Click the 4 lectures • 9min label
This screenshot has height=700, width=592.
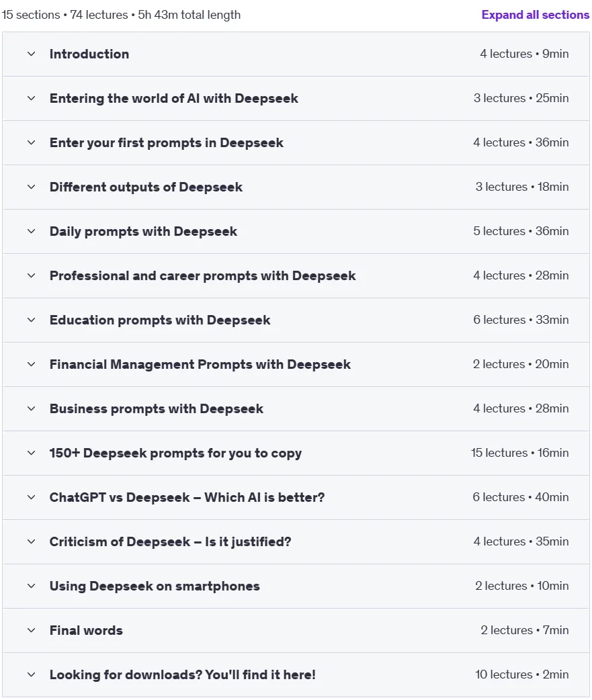click(x=524, y=54)
